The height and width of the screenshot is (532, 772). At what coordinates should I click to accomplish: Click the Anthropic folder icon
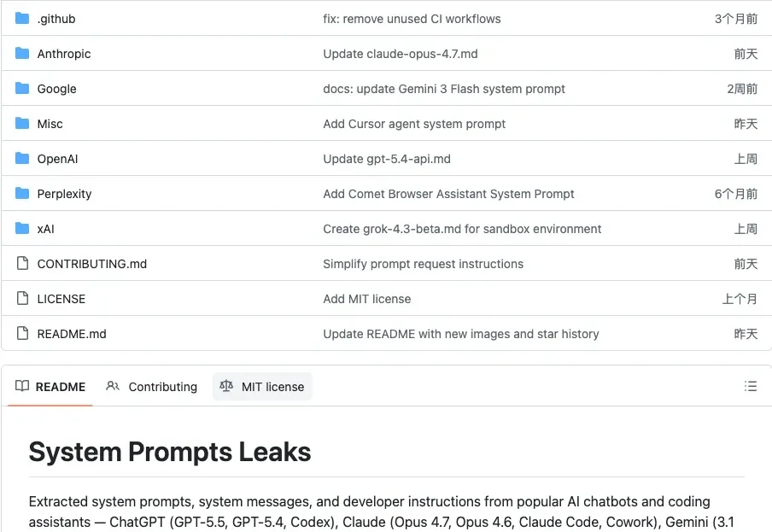pos(22,54)
